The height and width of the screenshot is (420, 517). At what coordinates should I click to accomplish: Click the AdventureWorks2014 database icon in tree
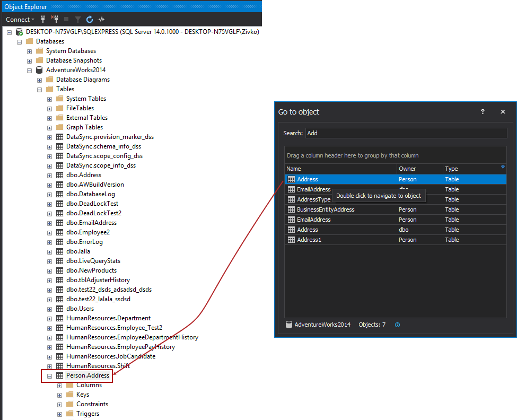39,70
